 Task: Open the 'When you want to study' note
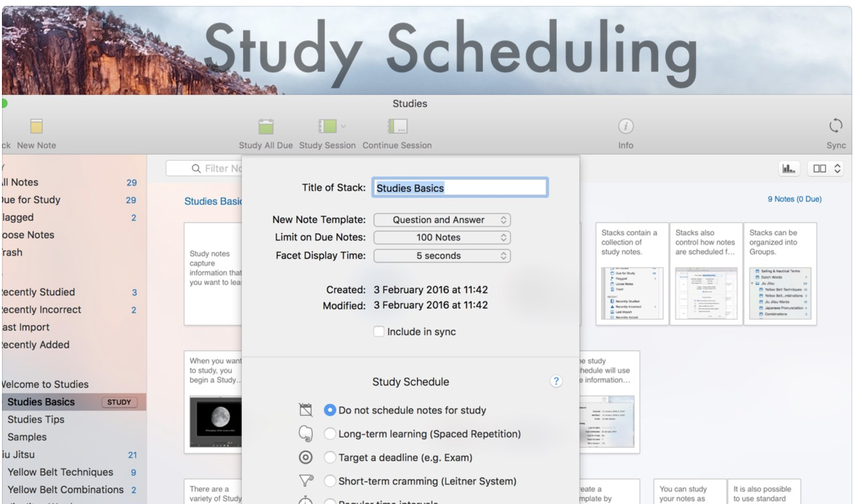pos(213,402)
